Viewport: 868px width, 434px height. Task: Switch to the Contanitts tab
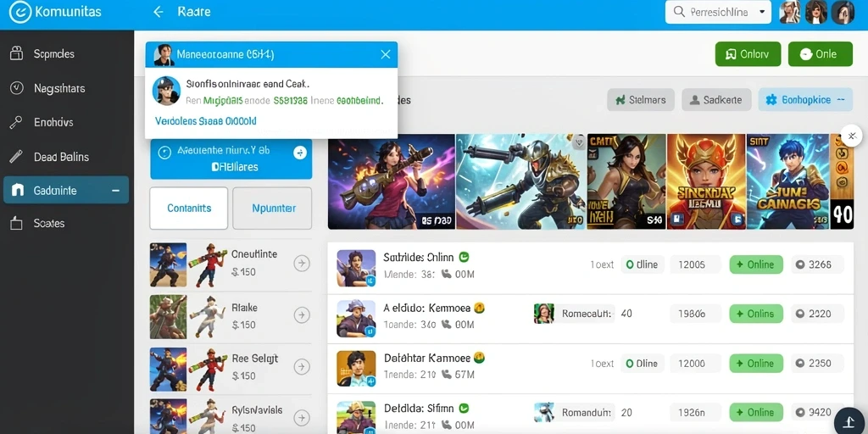coord(189,209)
